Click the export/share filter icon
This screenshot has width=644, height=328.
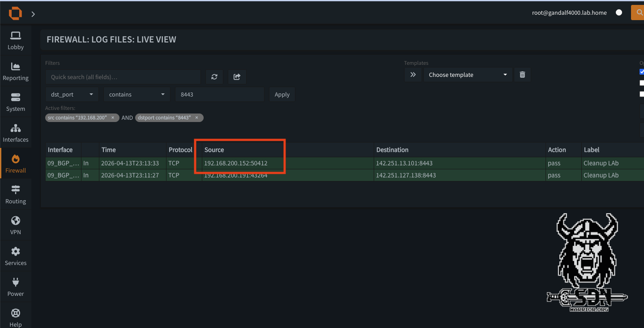tap(237, 77)
